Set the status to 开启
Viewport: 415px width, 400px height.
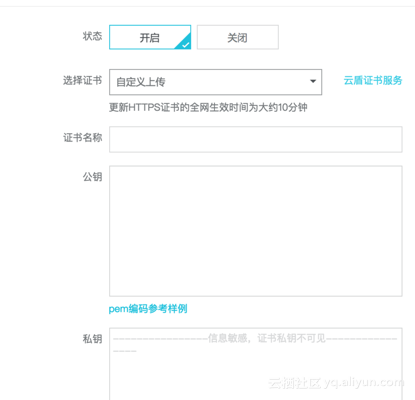pos(150,37)
